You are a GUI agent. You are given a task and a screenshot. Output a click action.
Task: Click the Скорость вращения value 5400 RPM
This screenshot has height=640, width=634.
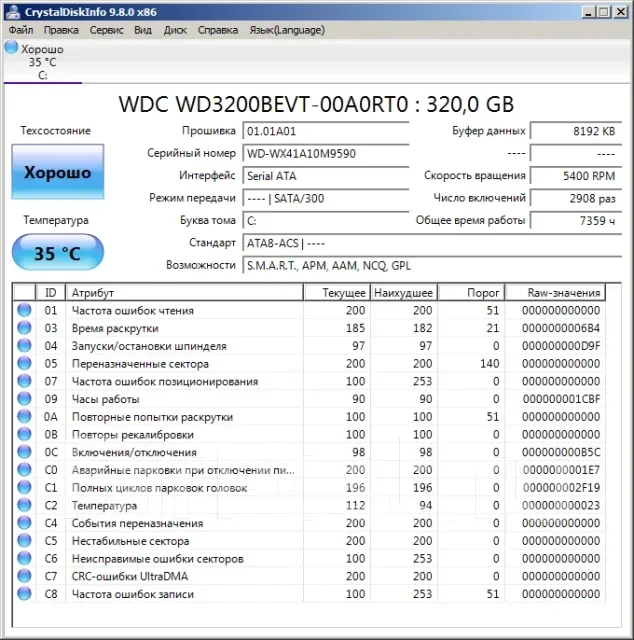(576, 176)
